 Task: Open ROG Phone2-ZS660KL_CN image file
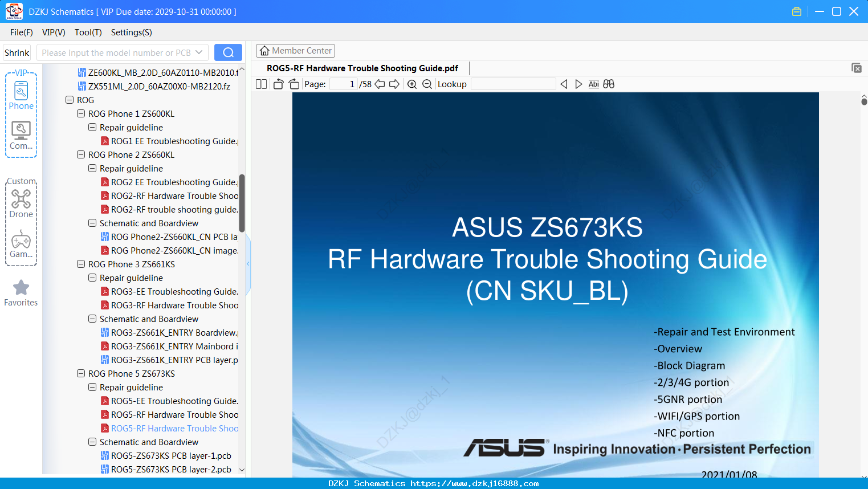[169, 251]
